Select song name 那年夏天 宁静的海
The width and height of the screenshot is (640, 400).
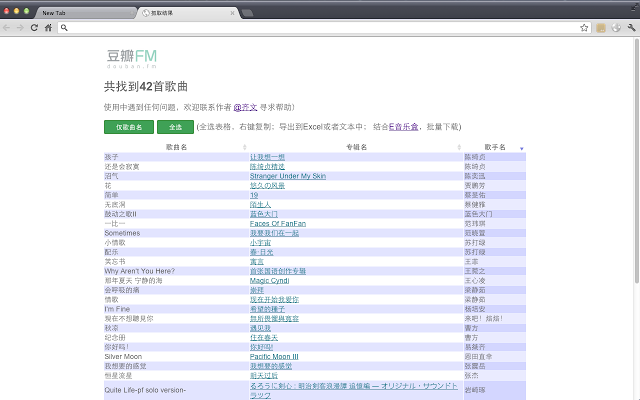(x=133, y=280)
